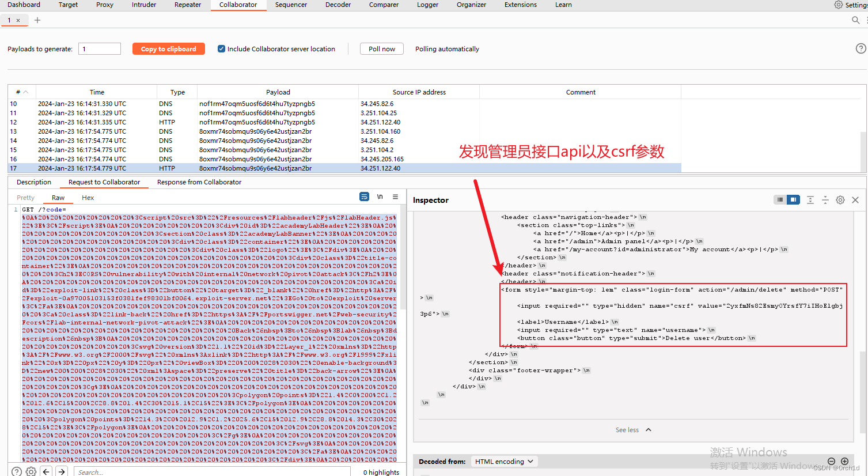Viewport: 868px width, 476px height.
Task: Switch to Hex view
Action: (x=88, y=198)
